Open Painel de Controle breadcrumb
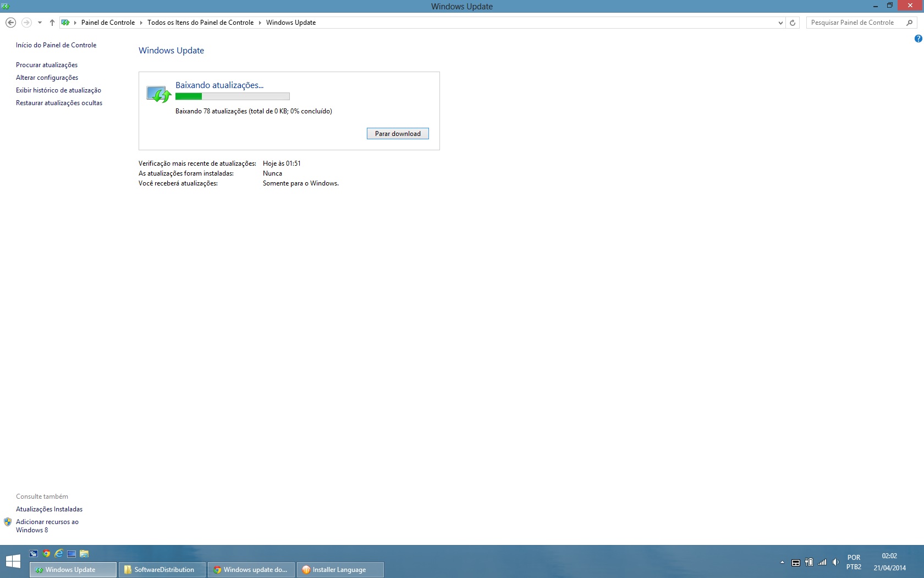The height and width of the screenshot is (578, 924). pos(108,23)
